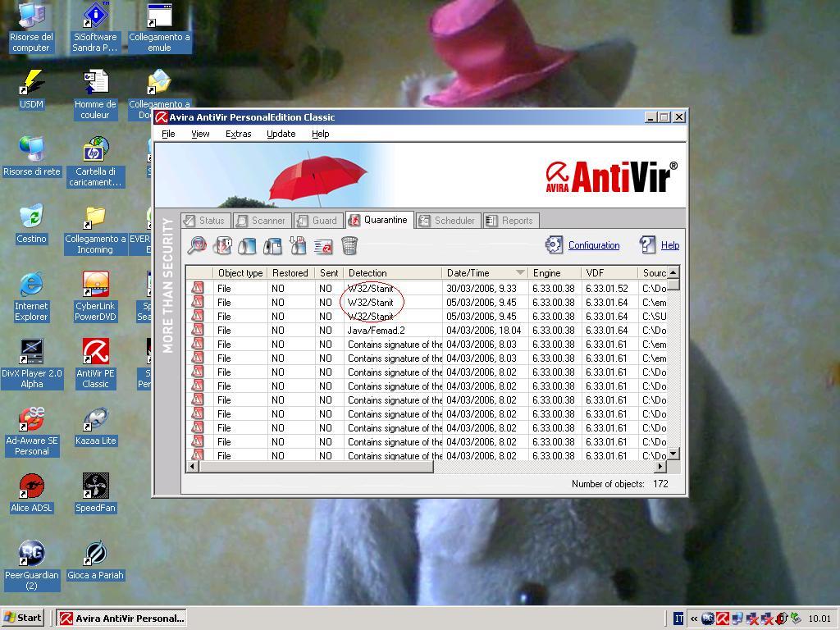Viewport: 840px width, 630px height.
Task: Click the Restore object icon
Action: [247, 246]
